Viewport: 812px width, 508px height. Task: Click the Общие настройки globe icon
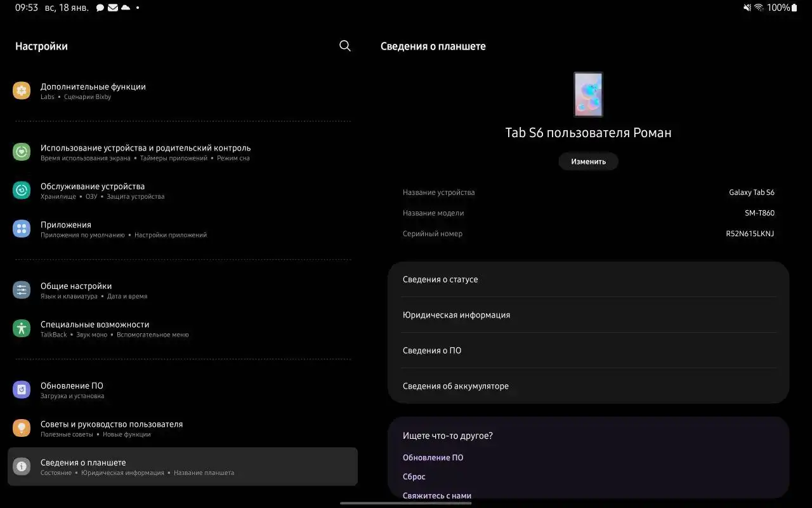coord(21,290)
